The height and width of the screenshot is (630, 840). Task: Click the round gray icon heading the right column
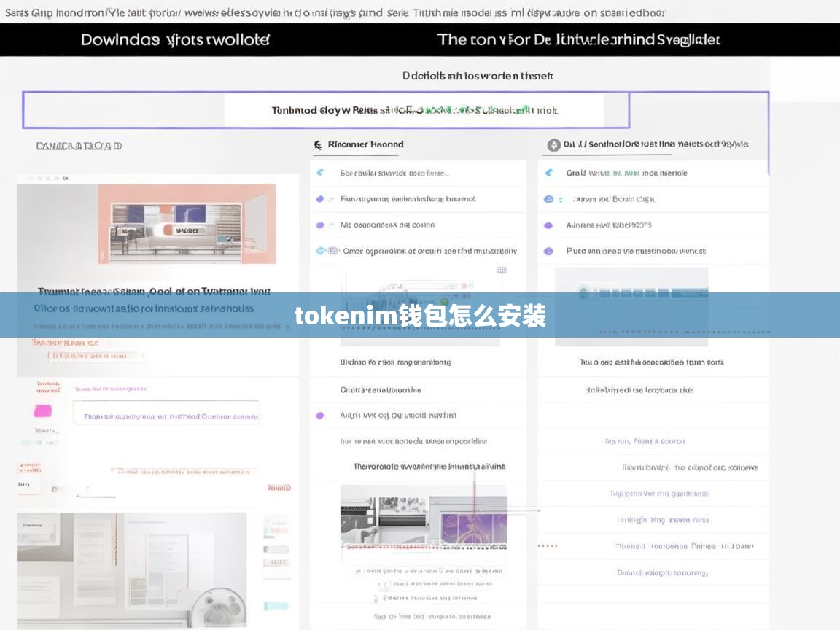click(553, 145)
